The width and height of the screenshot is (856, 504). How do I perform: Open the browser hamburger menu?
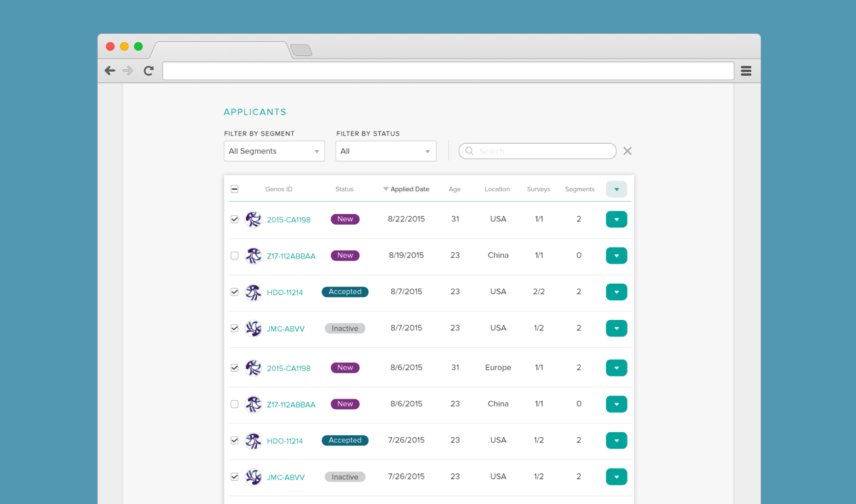tap(746, 71)
